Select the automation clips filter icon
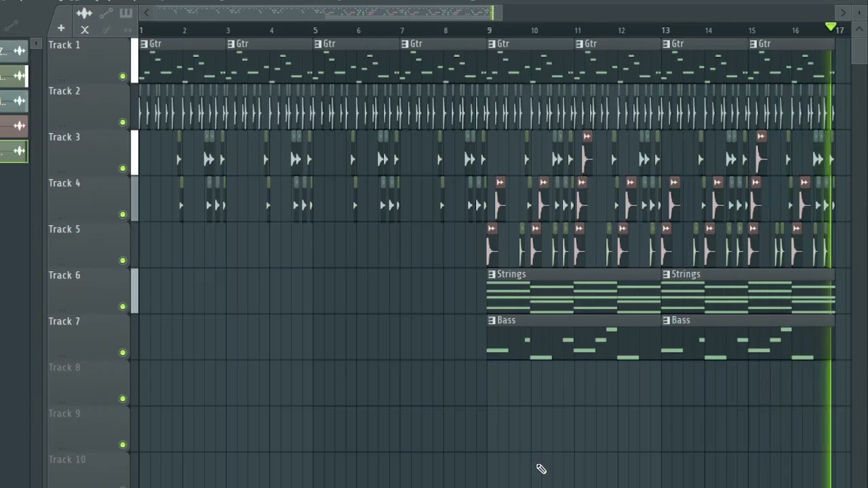The width and height of the screenshot is (868, 488). pos(106,13)
